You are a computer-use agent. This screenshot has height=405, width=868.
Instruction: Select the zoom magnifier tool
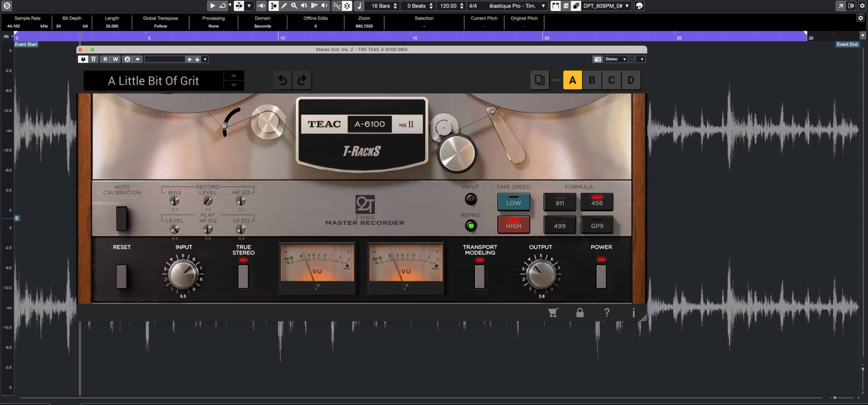[x=294, y=6]
